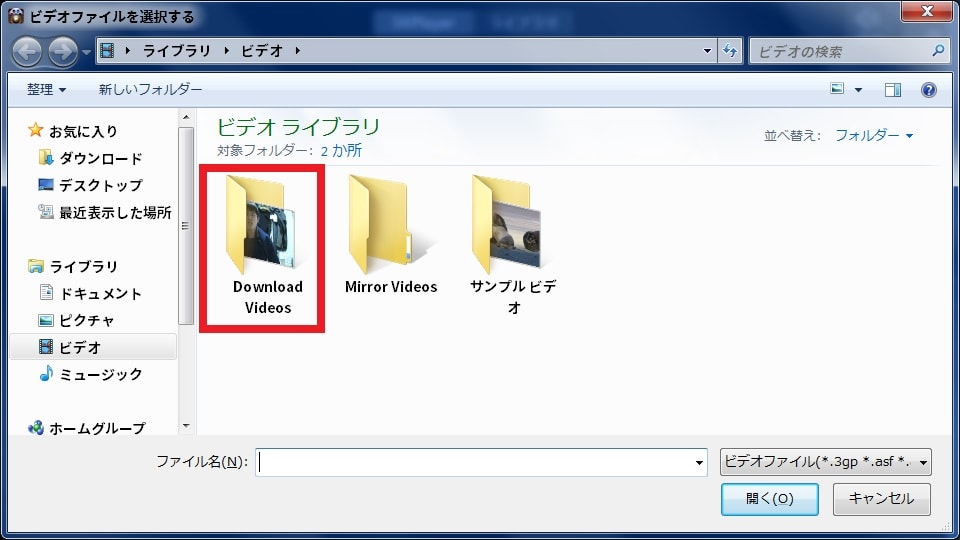Click the ホームグループ globe icon
The image size is (960, 540).
(x=36, y=427)
